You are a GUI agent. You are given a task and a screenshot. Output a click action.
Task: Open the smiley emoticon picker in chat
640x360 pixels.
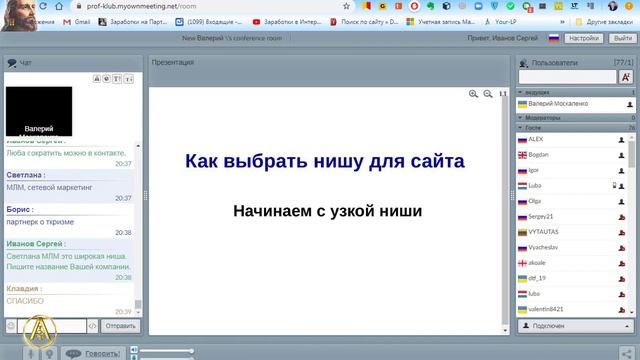11,326
